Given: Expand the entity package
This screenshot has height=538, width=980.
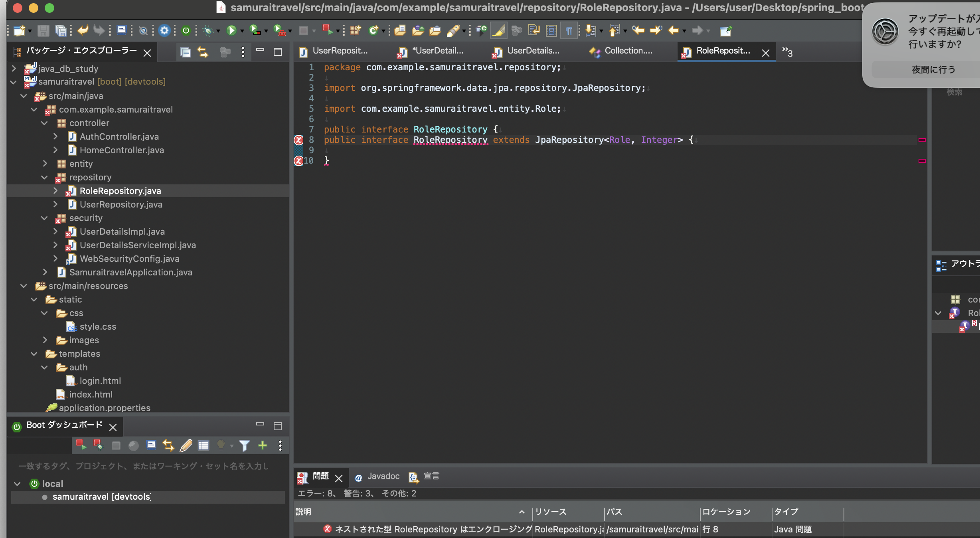Looking at the screenshot, I should 45,164.
